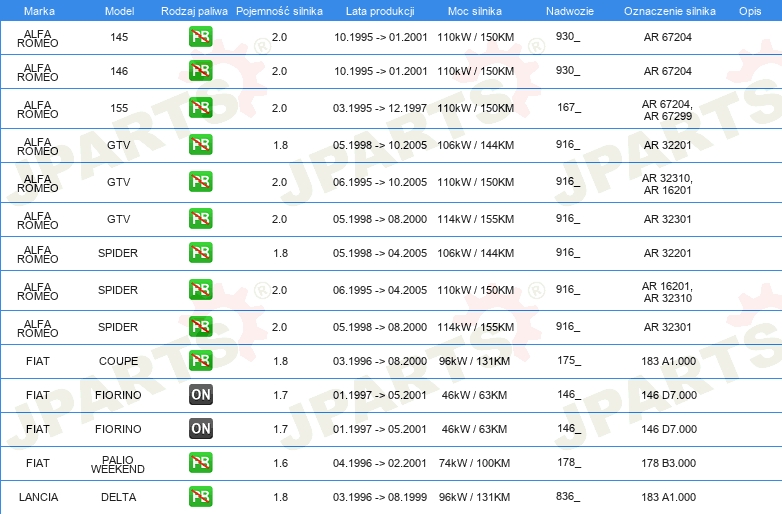Viewport: 782px width, 514px height.
Task: Click the Lata produkcji column header
Action: point(380,11)
